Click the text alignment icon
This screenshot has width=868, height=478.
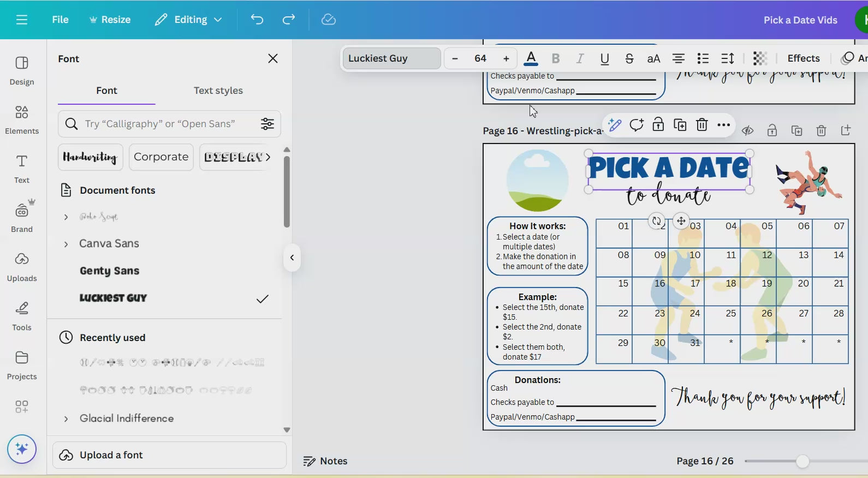[678, 58]
